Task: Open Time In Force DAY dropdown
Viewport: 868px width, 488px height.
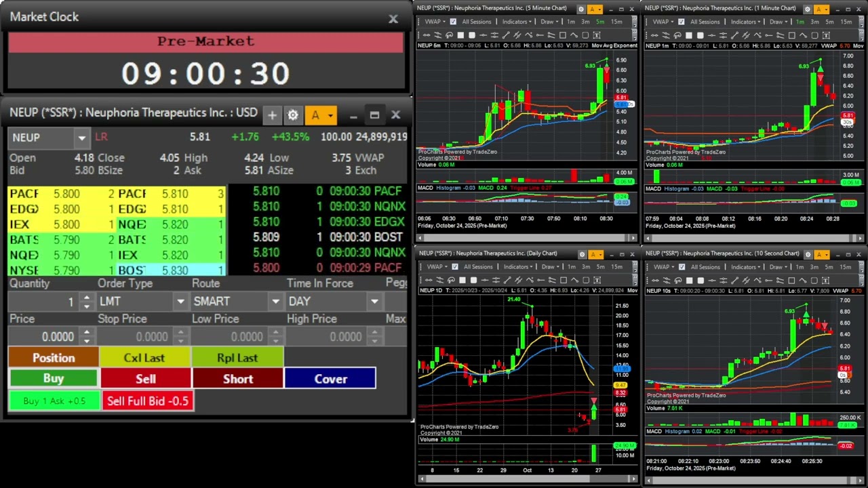Action: pos(374,301)
